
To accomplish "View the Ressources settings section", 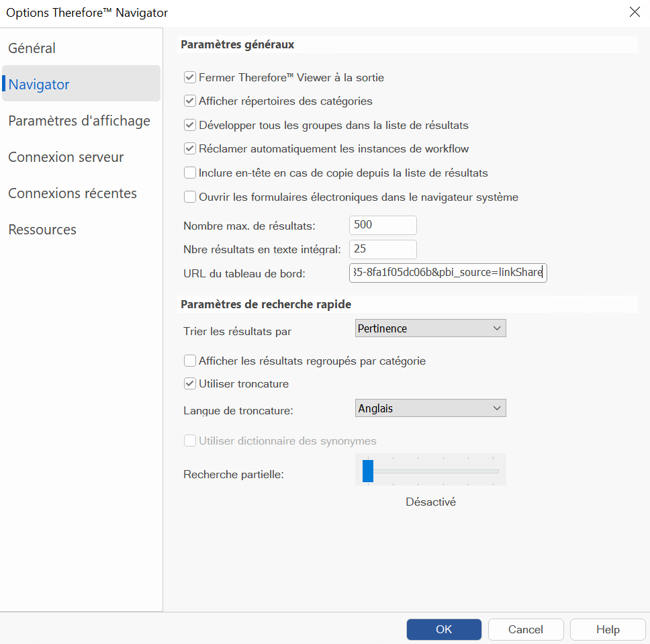I will [42, 229].
